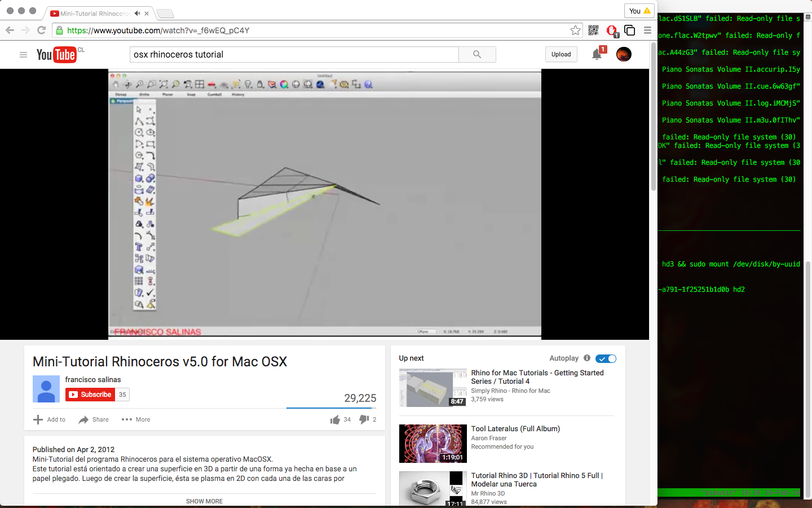
Task: Click the Mr Rhino 3D channel name
Action: coord(488,493)
